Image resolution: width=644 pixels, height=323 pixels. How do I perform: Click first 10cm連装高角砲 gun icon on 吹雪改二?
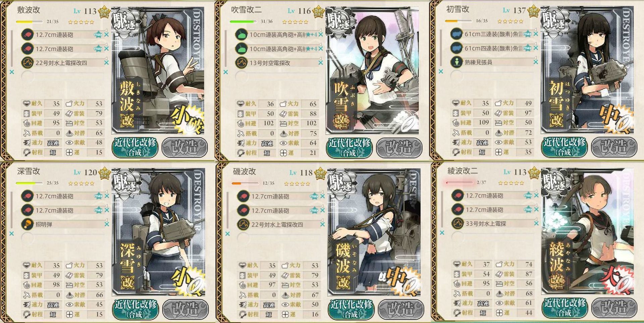(x=241, y=35)
